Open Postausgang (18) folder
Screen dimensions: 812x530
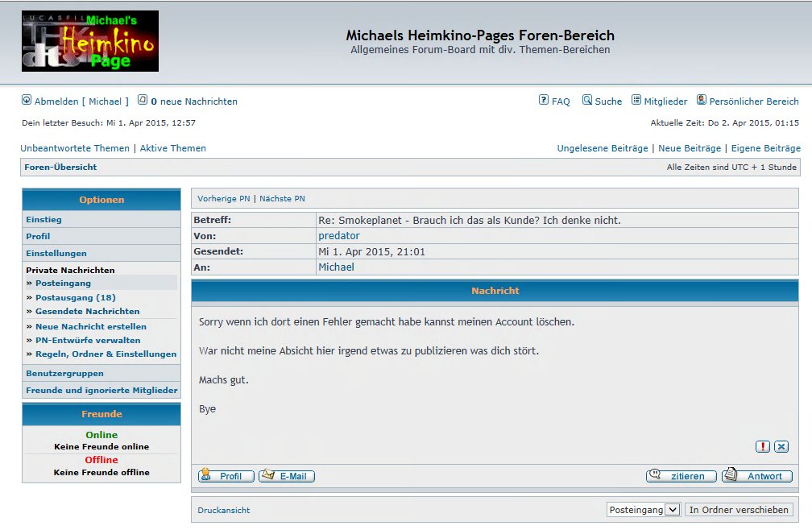tap(76, 297)
